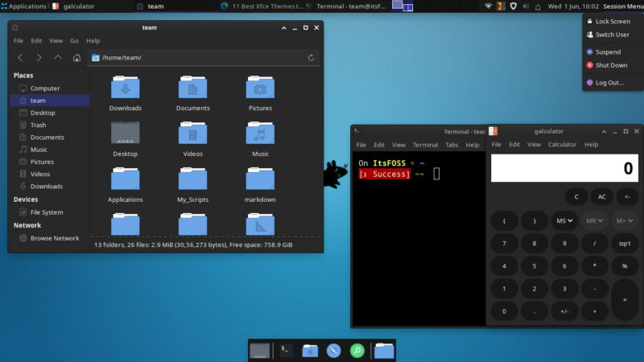The height and width of the screenshot is (362, 644).
Task: Open the MS memory store dropdown
Action: pyautogui.click(x=564, y=220)
